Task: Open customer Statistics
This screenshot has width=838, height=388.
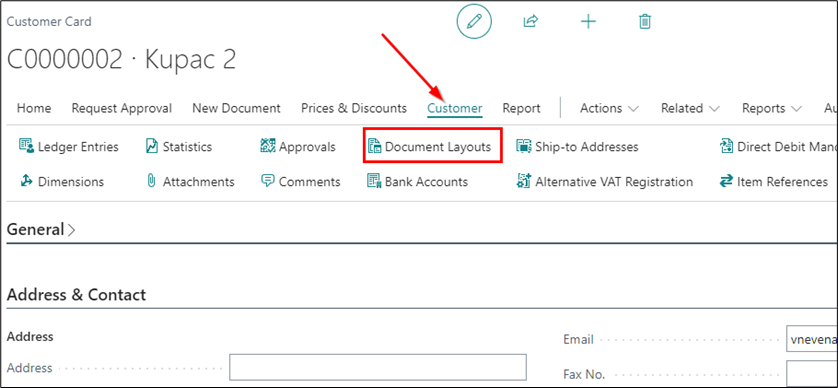Action: pos(179,146)
